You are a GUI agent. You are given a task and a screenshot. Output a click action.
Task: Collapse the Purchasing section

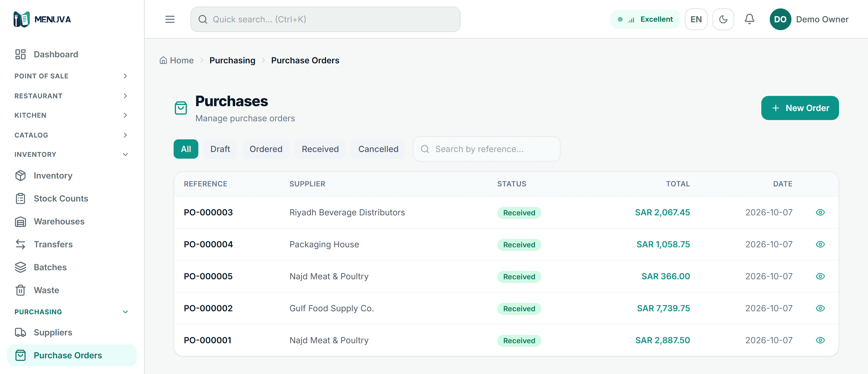[71, 312]
